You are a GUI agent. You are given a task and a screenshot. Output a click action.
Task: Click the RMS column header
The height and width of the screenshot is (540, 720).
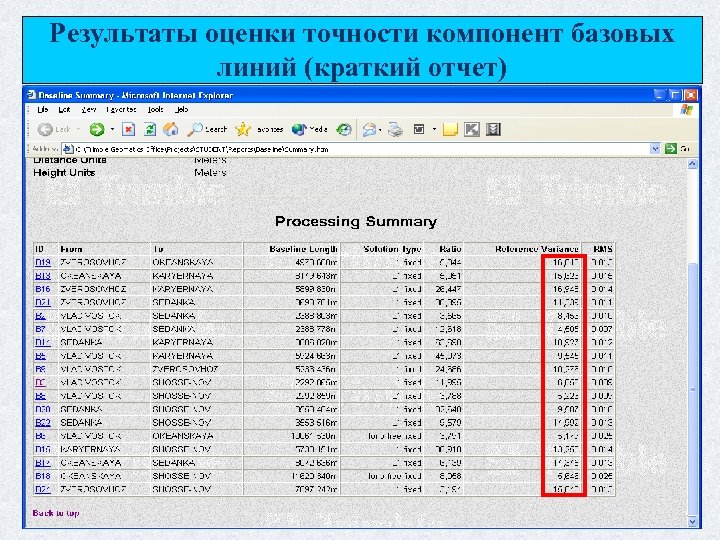(x=602, y=249)
